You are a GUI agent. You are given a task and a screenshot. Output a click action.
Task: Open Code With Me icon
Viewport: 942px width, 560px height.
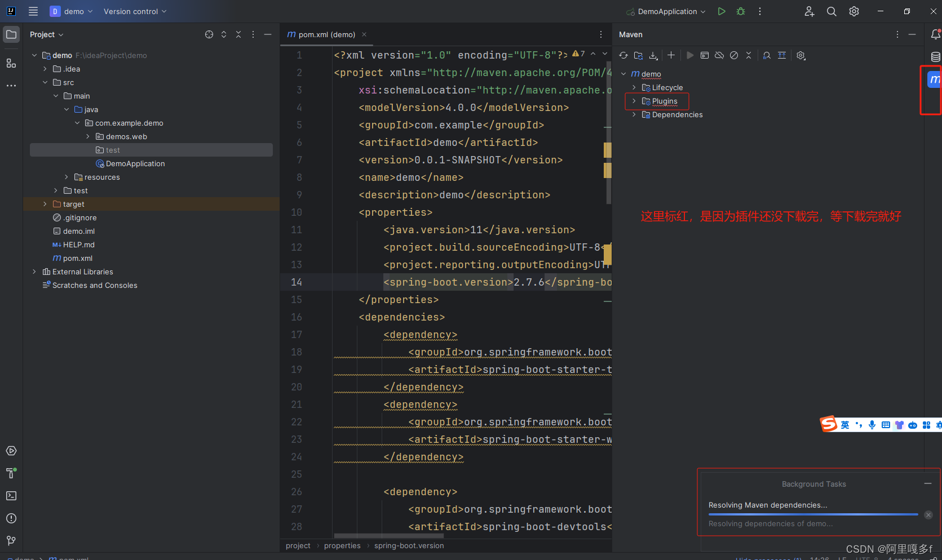click(x=810, y=11)
